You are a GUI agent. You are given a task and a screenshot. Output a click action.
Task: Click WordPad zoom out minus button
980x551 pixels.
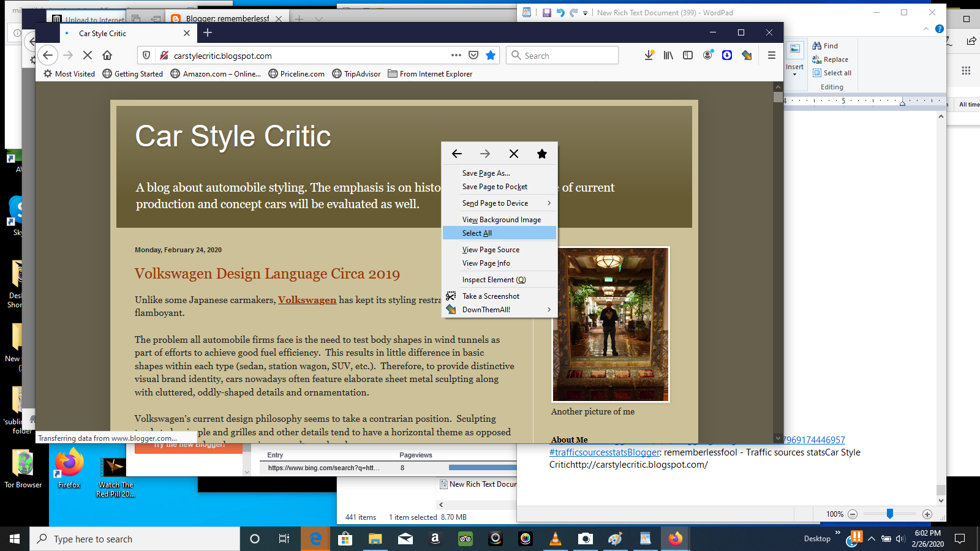(852, 514)
